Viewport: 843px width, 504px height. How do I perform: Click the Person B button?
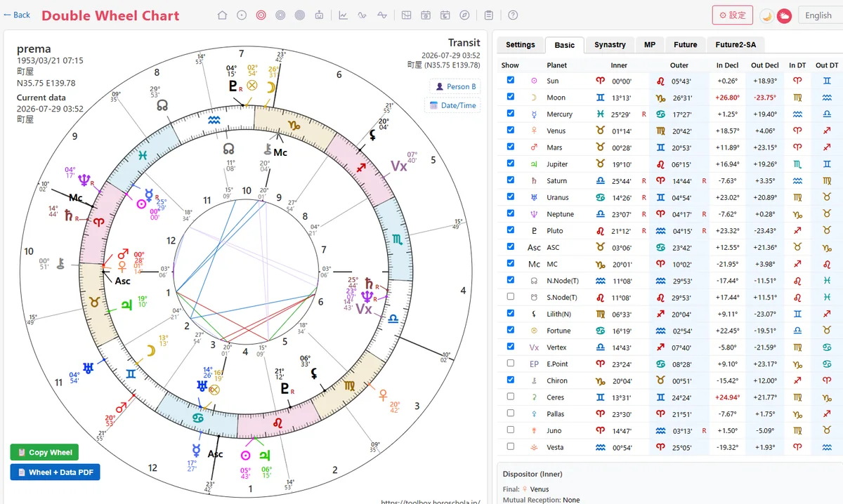click(455, 86)
